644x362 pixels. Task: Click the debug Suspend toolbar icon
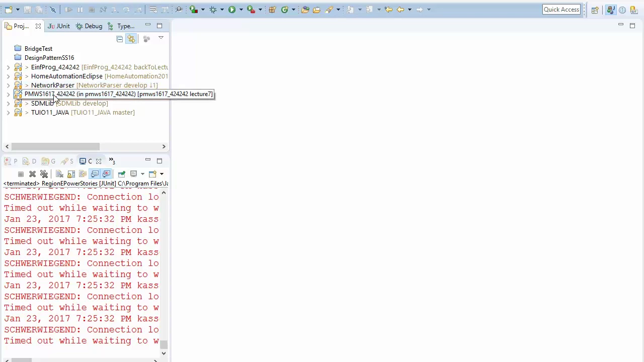point(80,10)
